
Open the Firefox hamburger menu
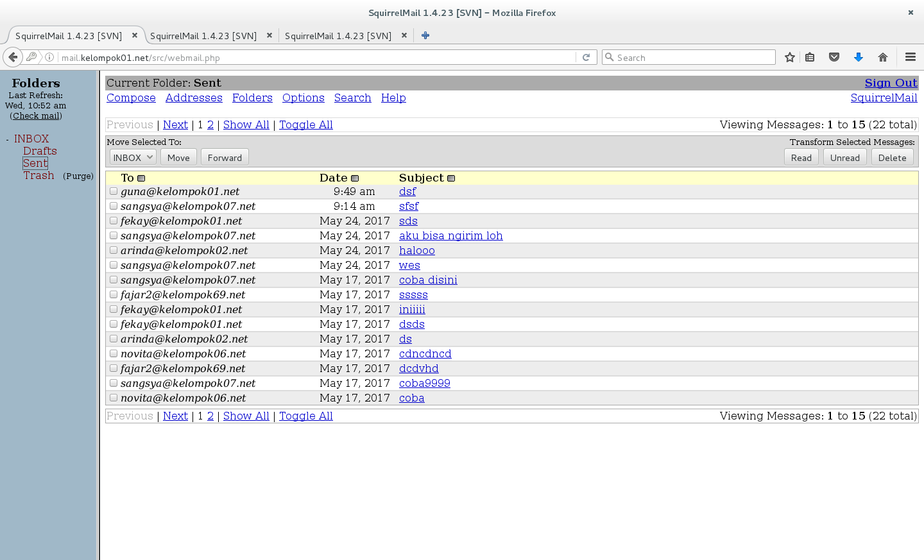(x=911, y=57)
